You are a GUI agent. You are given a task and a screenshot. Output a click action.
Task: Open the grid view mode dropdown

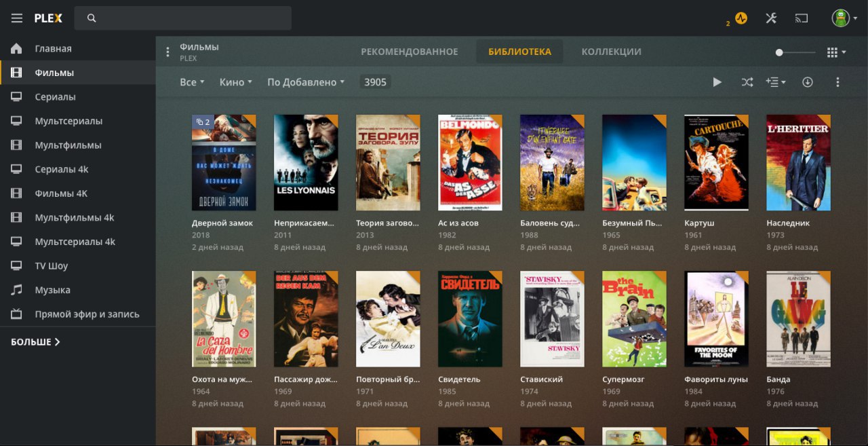[x=837, y=52]
